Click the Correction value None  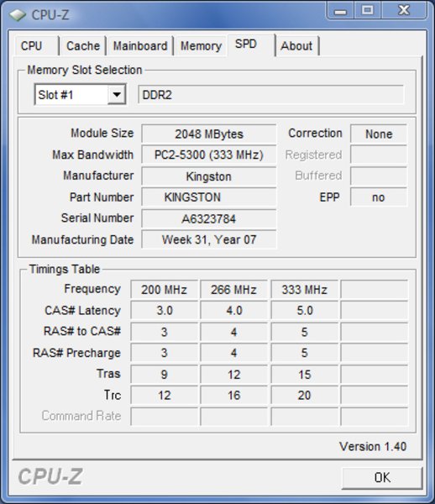tap(379, 134)
